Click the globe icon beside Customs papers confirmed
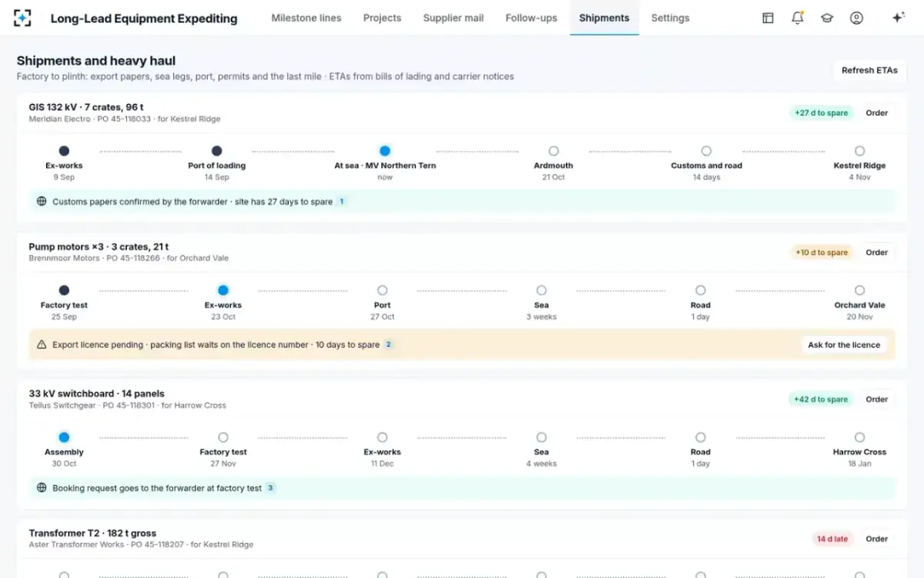 pyautogui.click(x=42, y=201)
